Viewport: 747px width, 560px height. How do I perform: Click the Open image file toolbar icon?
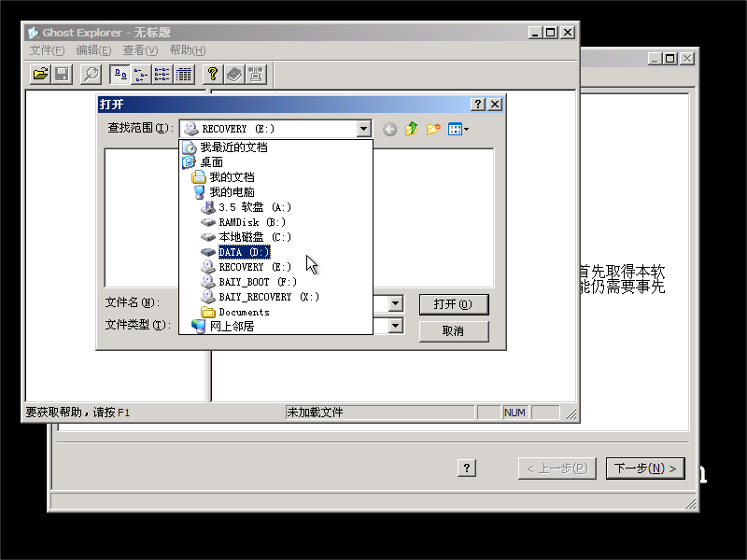(x=40, y=75)
